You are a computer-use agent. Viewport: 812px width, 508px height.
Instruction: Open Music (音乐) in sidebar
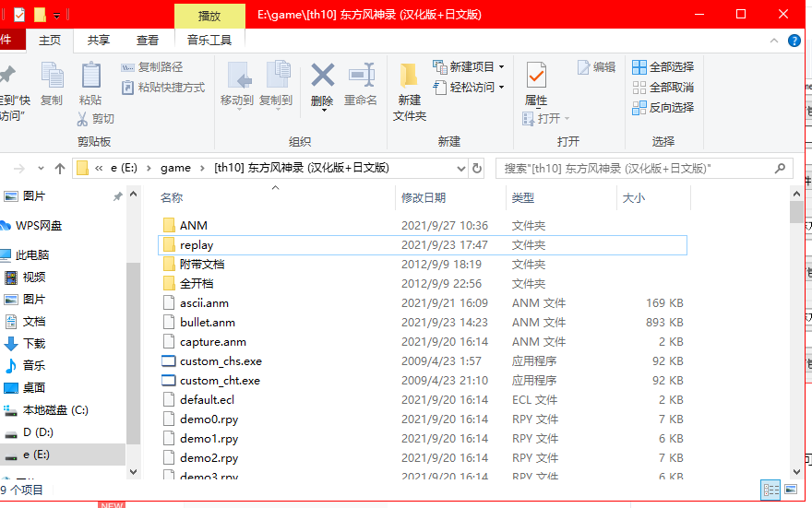tap(34, 366)
